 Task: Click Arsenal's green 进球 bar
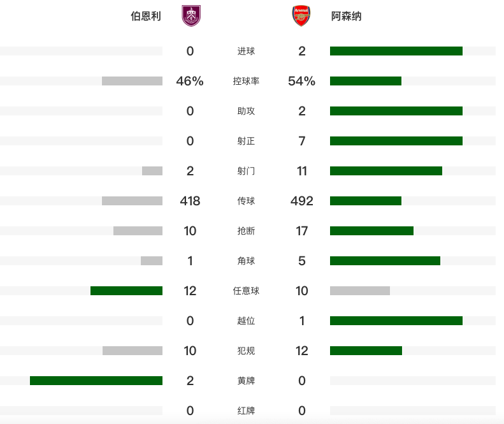[396, 51]
